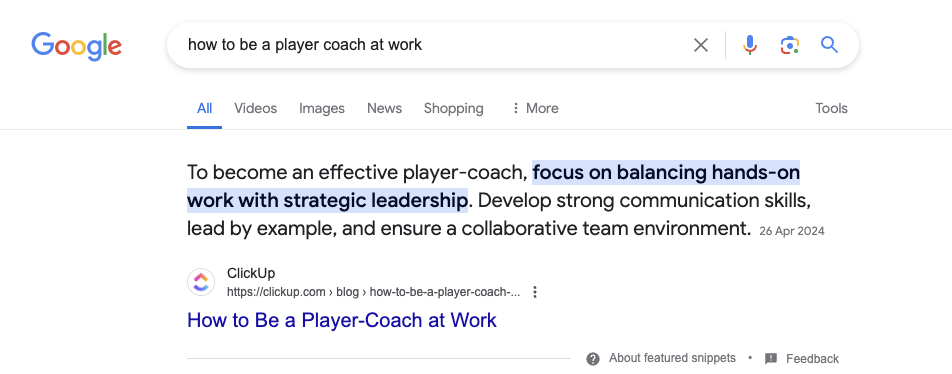Open the Tools options

(831, 108)
